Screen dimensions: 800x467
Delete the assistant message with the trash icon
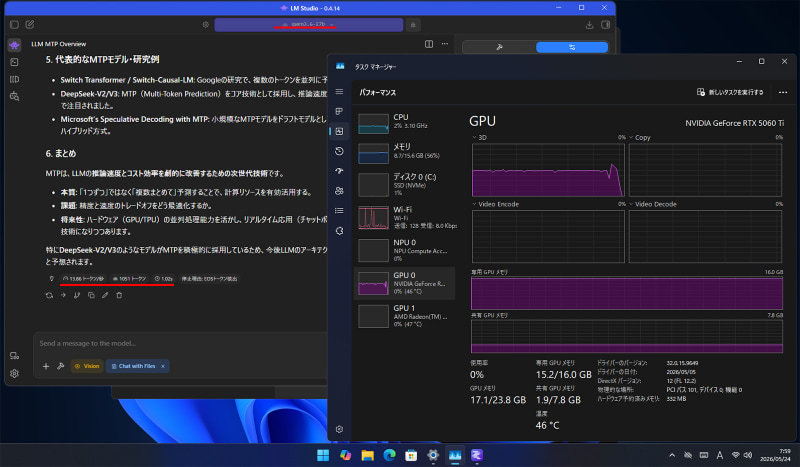click(x=119, y=295)
